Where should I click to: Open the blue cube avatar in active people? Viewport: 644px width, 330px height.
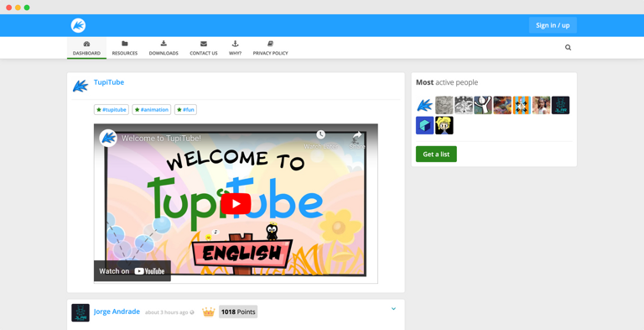pos(424,125)
